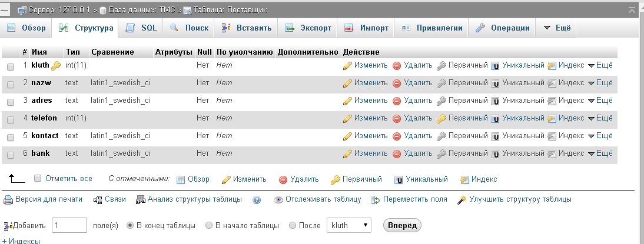
Task: Tick the checkbox for the bank row
Action: (x=11, y=155)
